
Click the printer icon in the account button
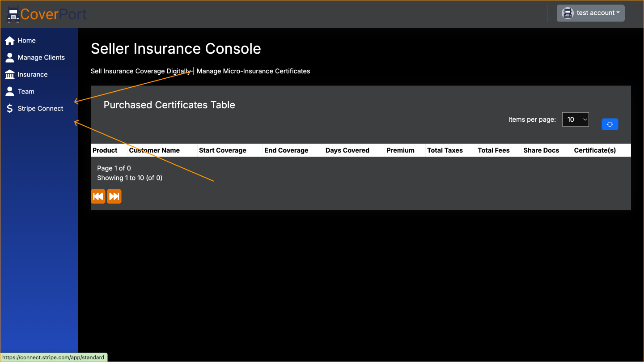(x=568, y=13)
